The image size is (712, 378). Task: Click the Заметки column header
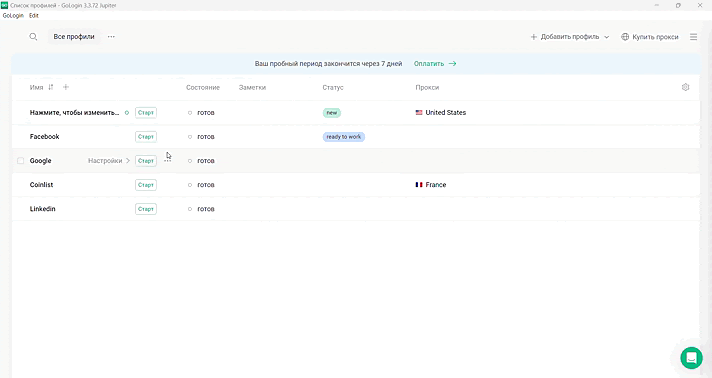(x=252, y=87)
